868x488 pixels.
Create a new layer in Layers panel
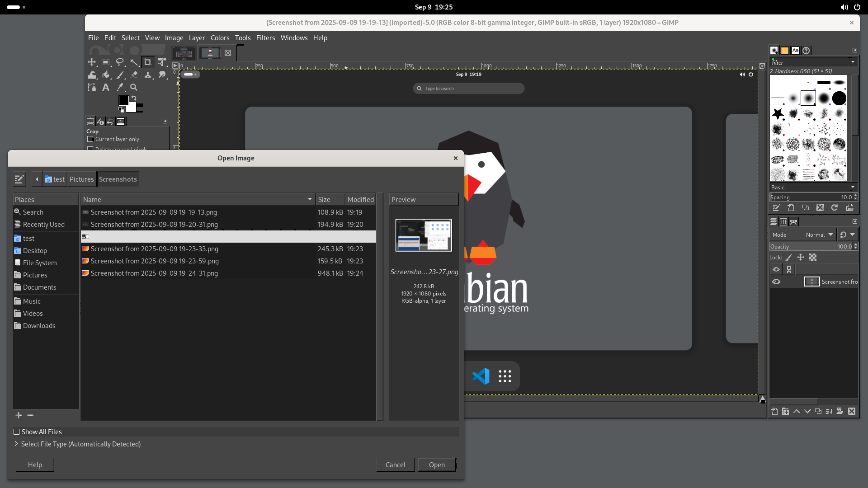(774, 411)
